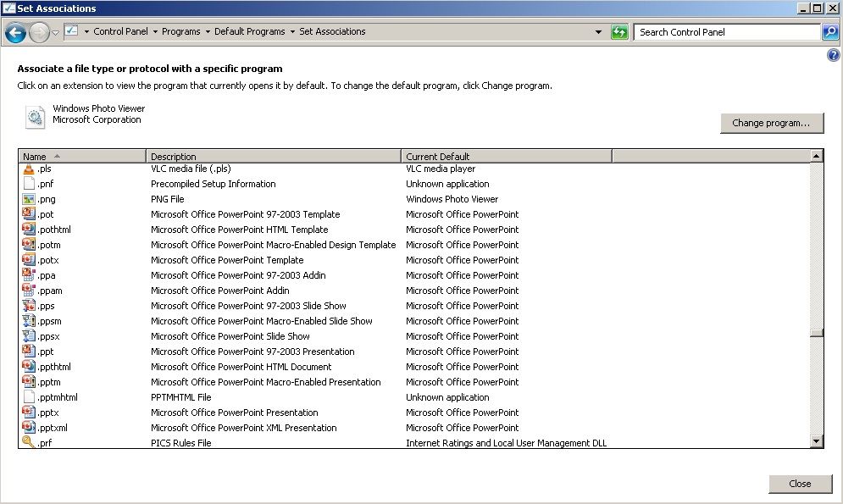The image size is (843, 504).
Task: Click the scrollbar down arrow
Action: click(x=816, y=441)
